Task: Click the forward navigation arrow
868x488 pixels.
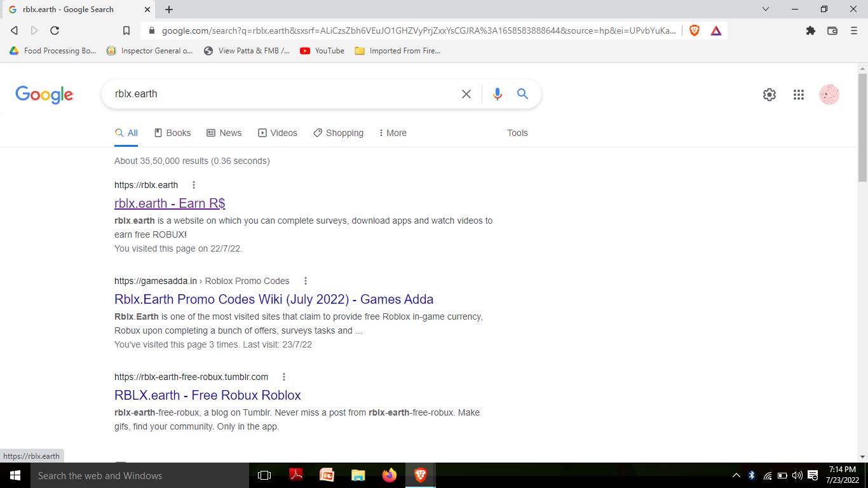Action: (x=34, y=30)
